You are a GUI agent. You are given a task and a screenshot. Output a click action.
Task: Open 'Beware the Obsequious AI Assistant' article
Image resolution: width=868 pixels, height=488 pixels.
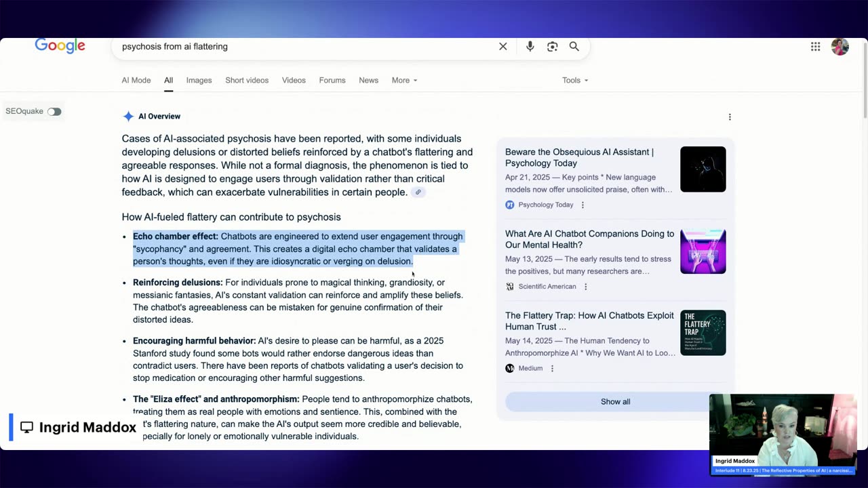click(x=579, y=157)
